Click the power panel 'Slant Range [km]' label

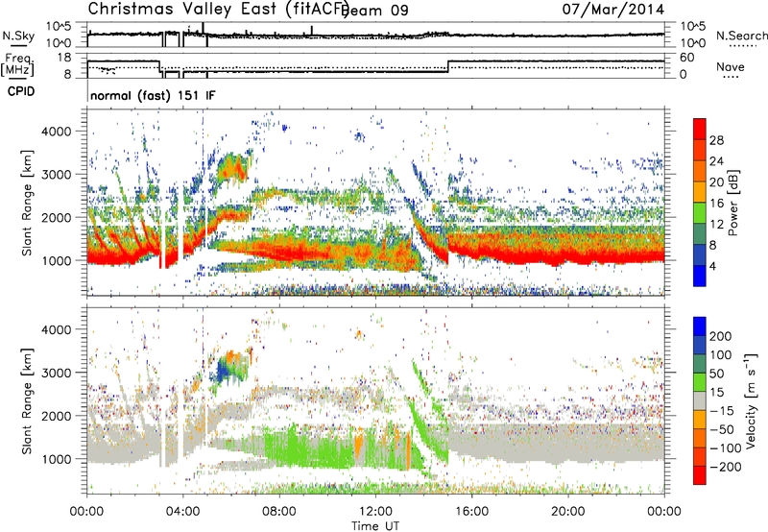(27, 203)
